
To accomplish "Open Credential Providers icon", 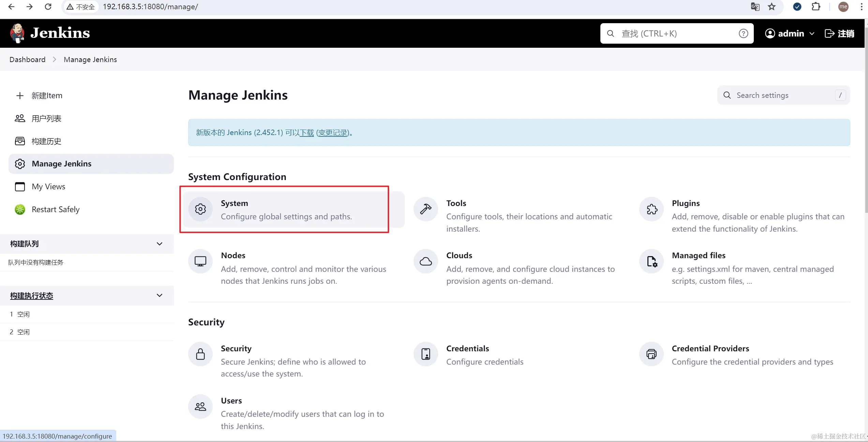I will coord(652,354).
